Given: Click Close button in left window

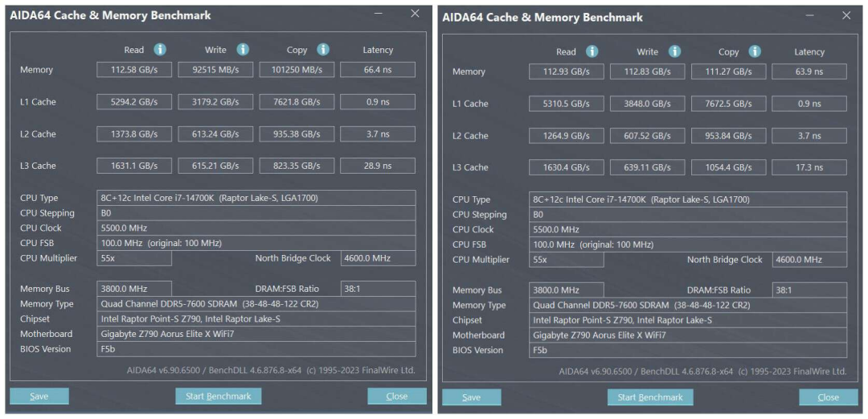Looking at the screenshot, I should (x=397, y=396).
